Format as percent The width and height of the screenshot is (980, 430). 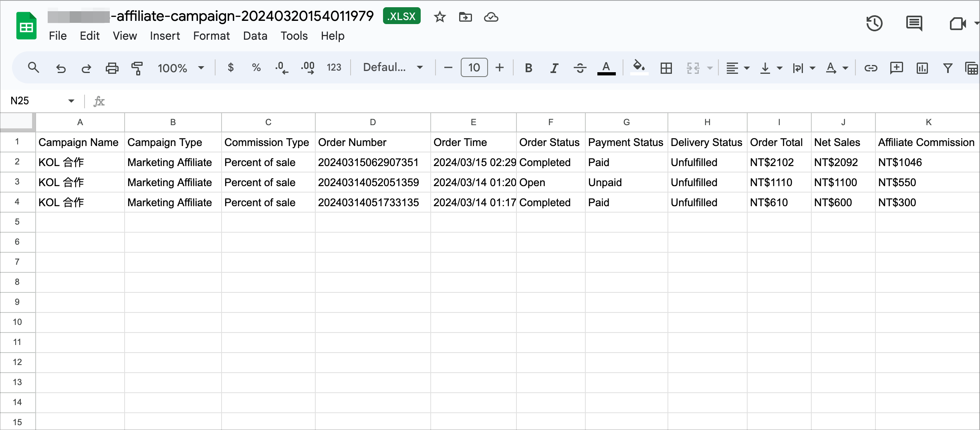tap(256, 67)
